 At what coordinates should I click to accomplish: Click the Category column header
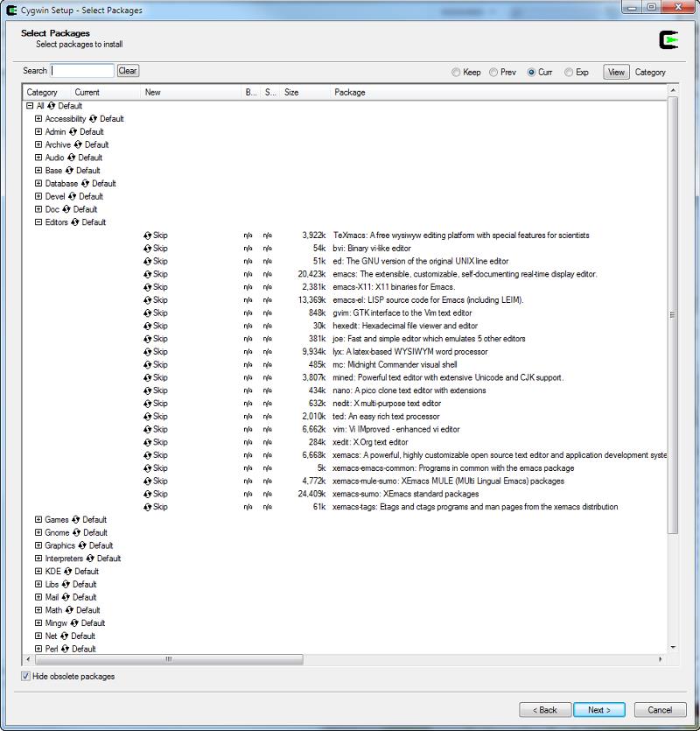(x=46, y=92)
